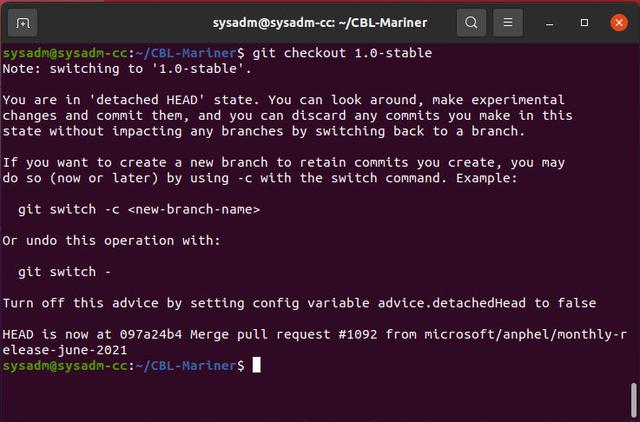Image resolution: width=640 pixels, height=422 pixels.
Task: Click the white block cursor at prompt
Action: point(256,365)
